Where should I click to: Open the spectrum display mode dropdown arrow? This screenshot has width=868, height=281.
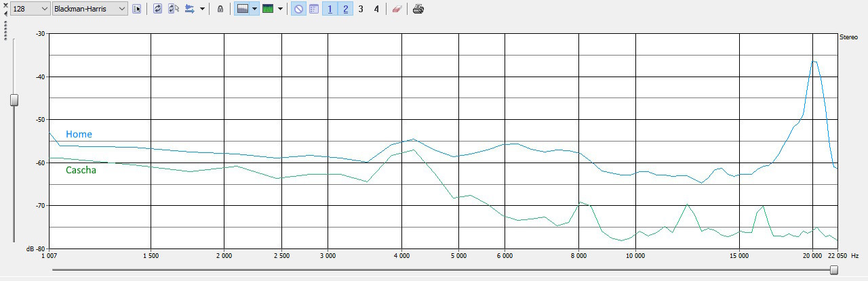pyautogui.click(x=254, y=9)
